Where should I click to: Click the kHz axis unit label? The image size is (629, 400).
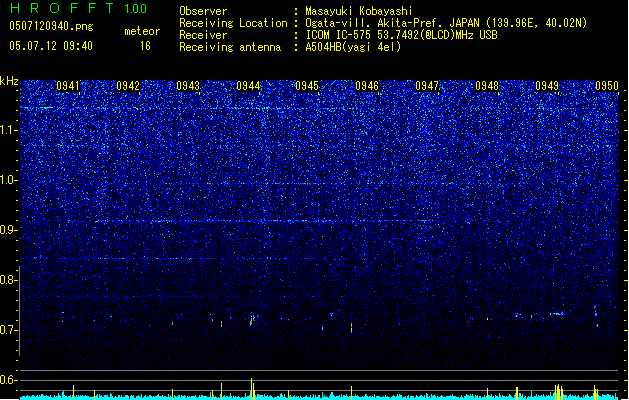pyautogui.click(x=9, y=81)
